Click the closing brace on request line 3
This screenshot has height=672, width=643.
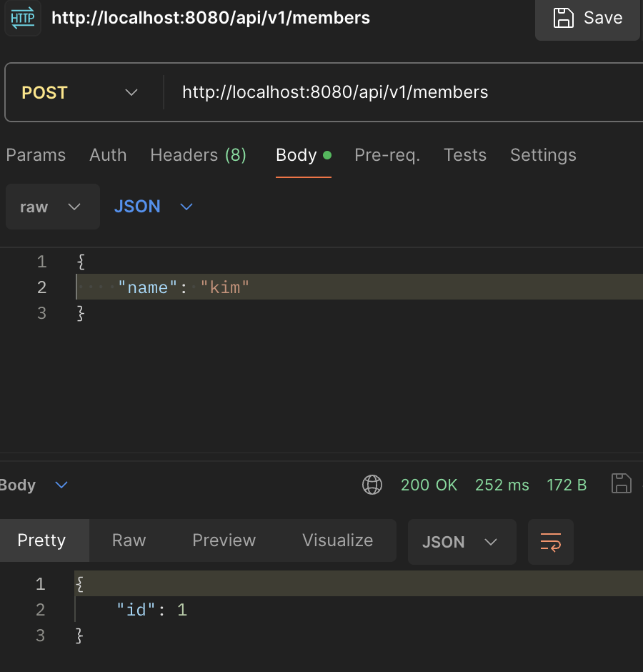click(81, 313)
